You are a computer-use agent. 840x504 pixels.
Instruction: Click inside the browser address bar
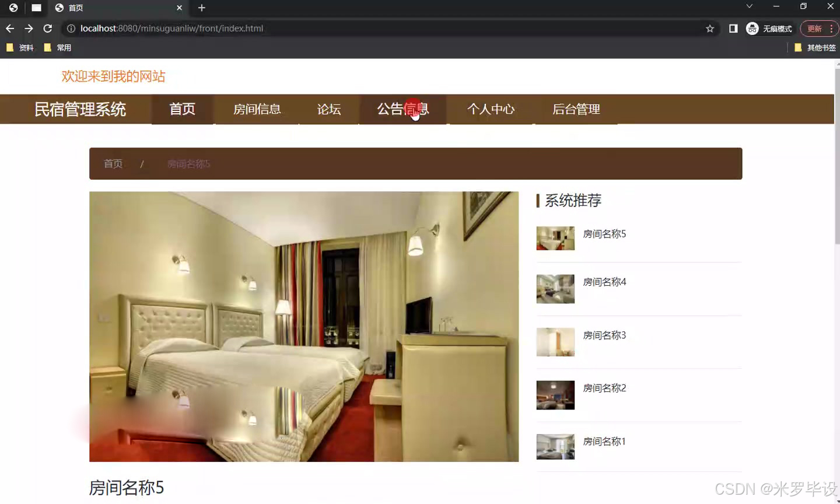coord(350,28)
